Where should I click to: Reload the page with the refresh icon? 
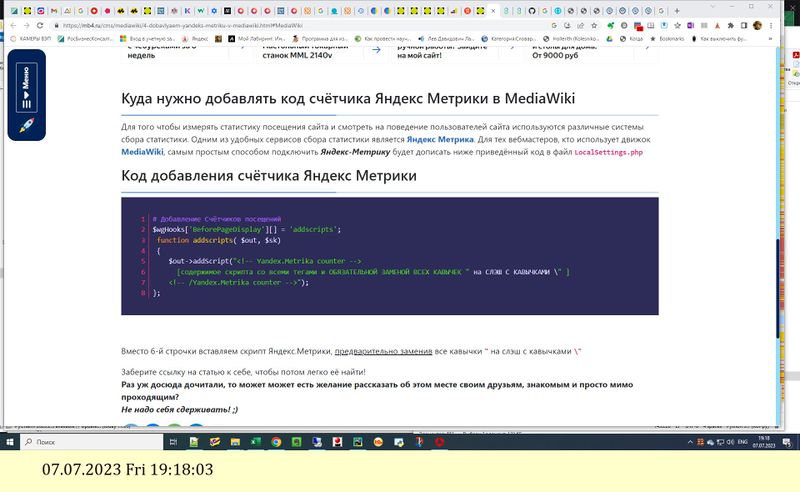click(40, 25)
